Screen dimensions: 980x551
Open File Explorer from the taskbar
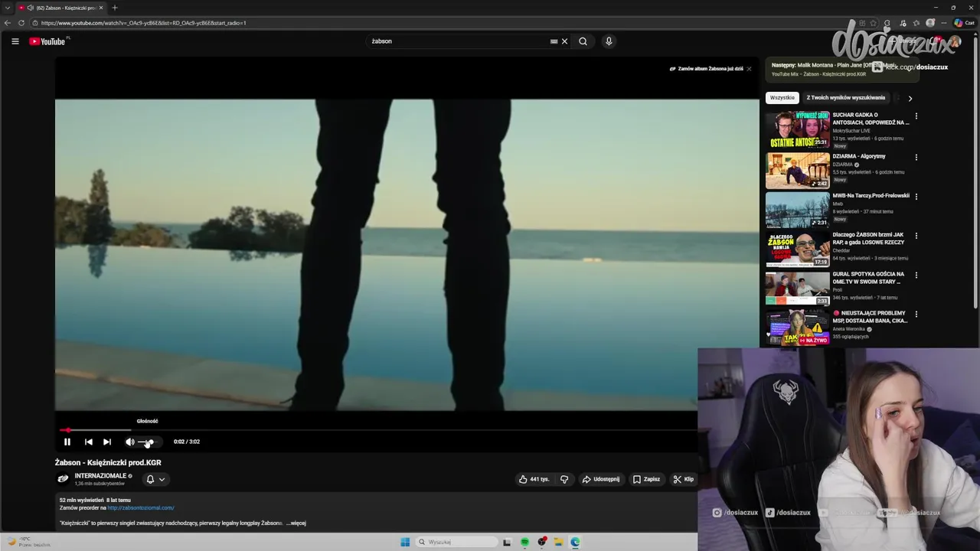[x=559, y=542]
